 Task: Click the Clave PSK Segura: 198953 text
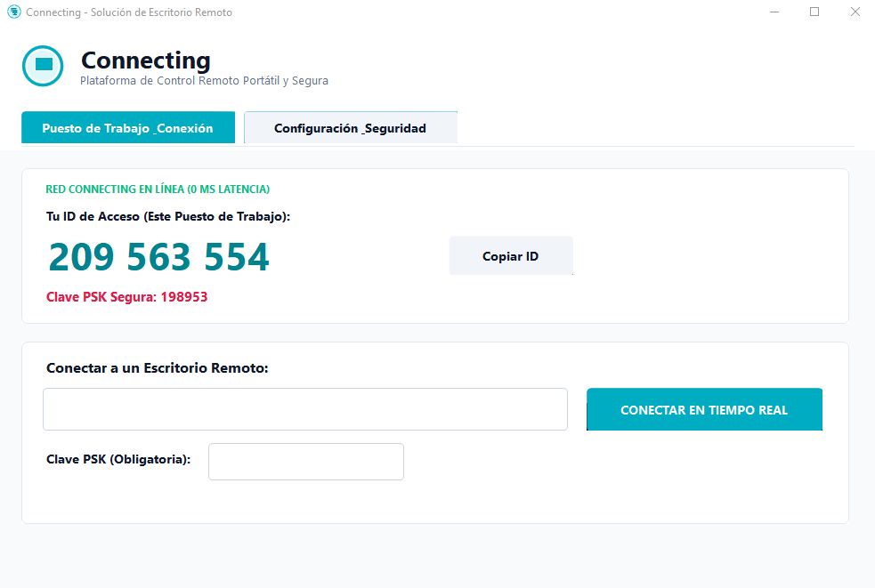(126, 297)
